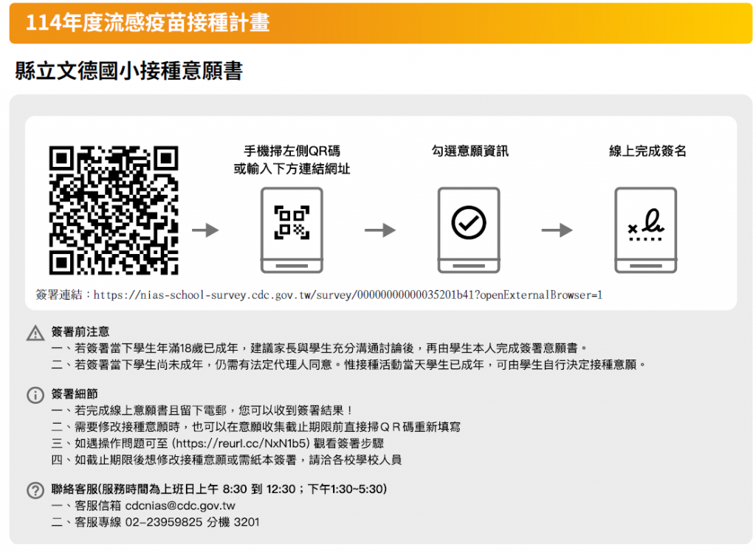Click the large QR code image
The height and width of the screenshot is (553, 756).
113,210
